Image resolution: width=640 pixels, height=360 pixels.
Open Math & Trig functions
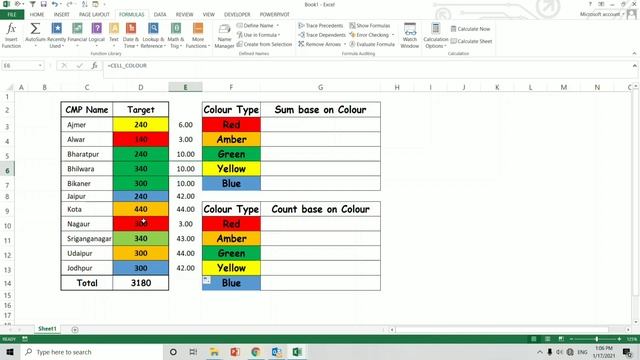click(176, 36)
